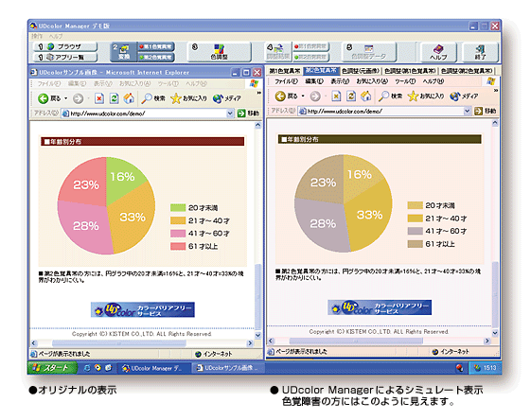Click the ブラウザ button in UDcolor Manager

[x=65, y=46]
